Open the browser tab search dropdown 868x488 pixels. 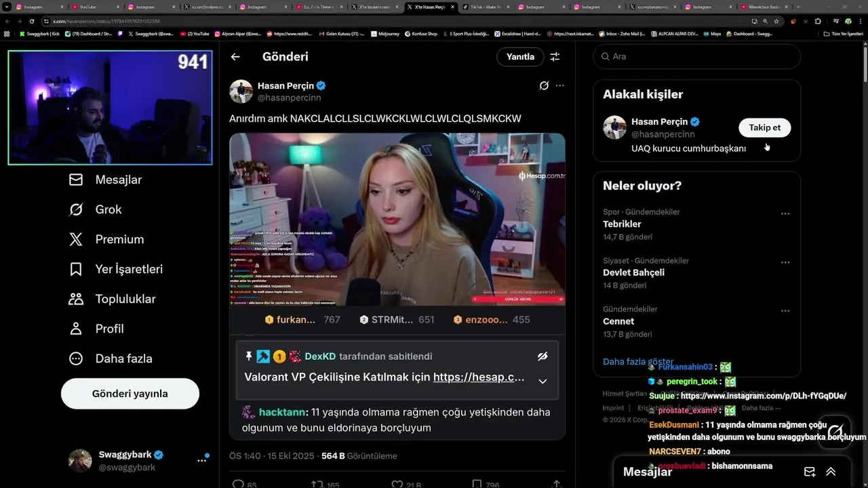coord(7,7)
